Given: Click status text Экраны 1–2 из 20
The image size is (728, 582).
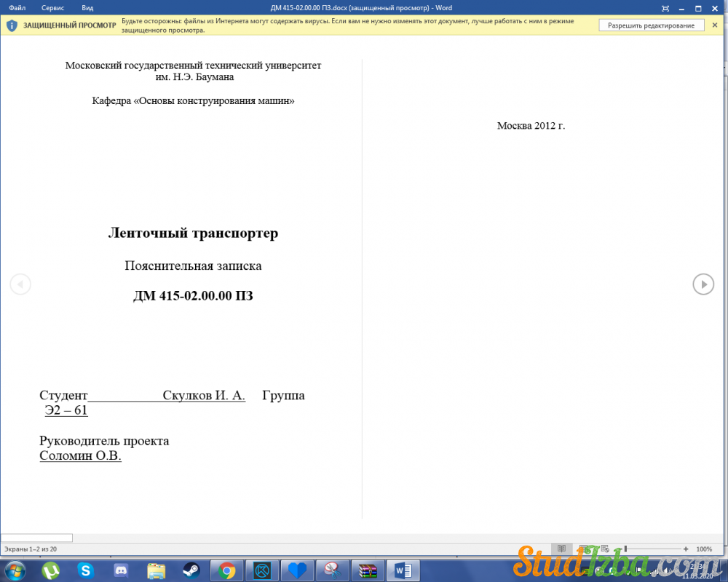Looking at the screenshot, I should (x=31, y=549).
